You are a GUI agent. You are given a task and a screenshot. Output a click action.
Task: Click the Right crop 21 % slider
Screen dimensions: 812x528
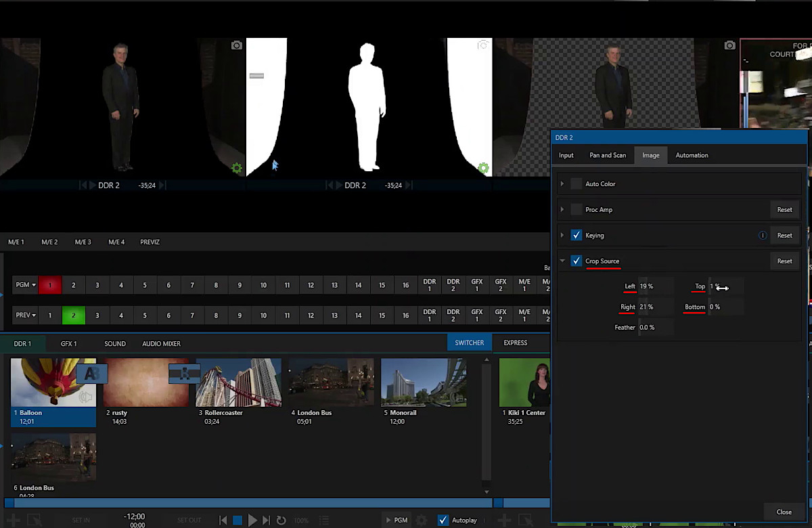(x=656, y=307)
